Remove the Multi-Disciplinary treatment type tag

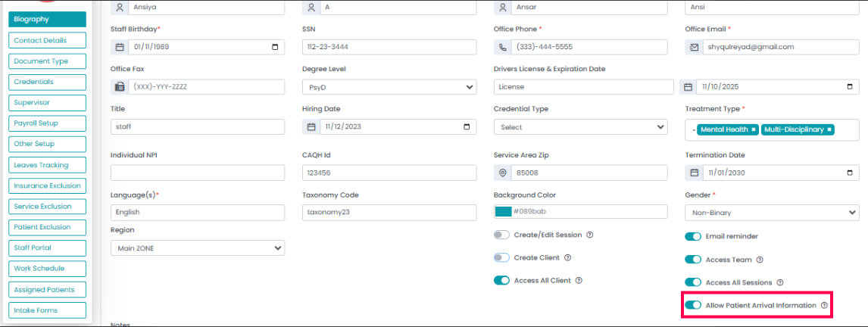click(829, 129)
